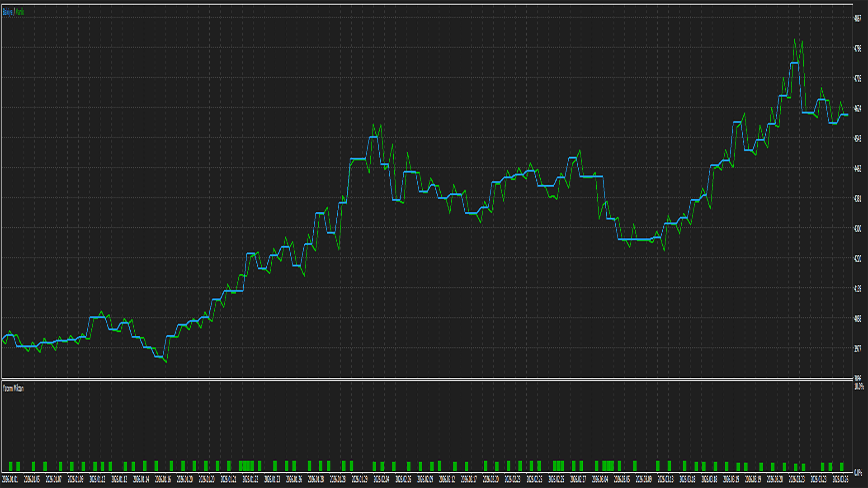The image size is (868, 488).
Task: Click the 4300 price axis label
Action: [x=858, y=229]
